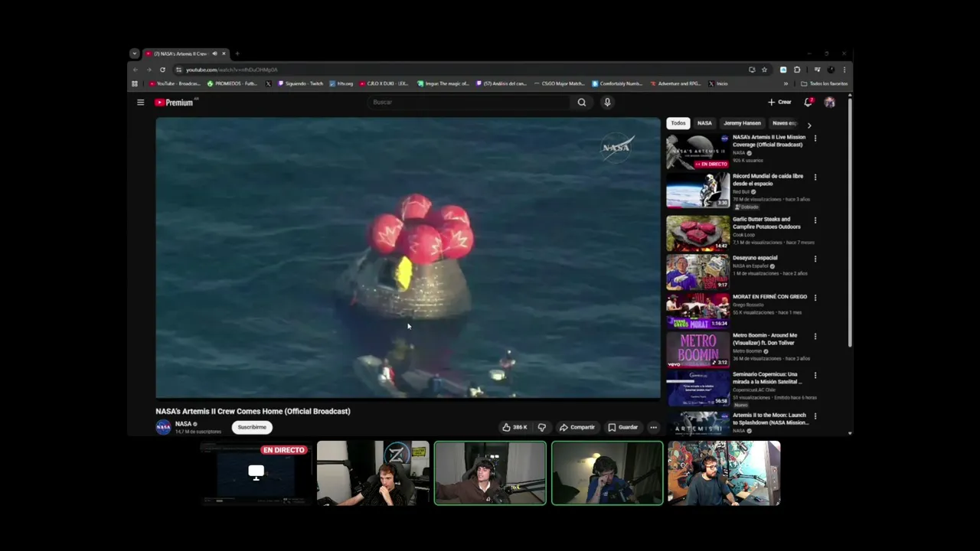Select the webcam tile with blue shirt
Screen dimensions: 980x551
tap(607, 473)
